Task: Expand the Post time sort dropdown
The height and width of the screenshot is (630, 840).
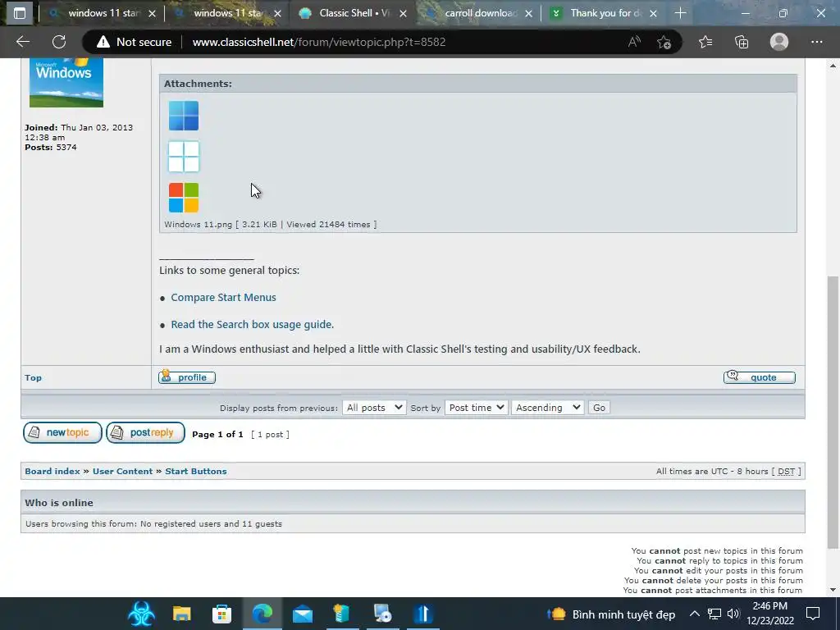Action: coord(476,408)
